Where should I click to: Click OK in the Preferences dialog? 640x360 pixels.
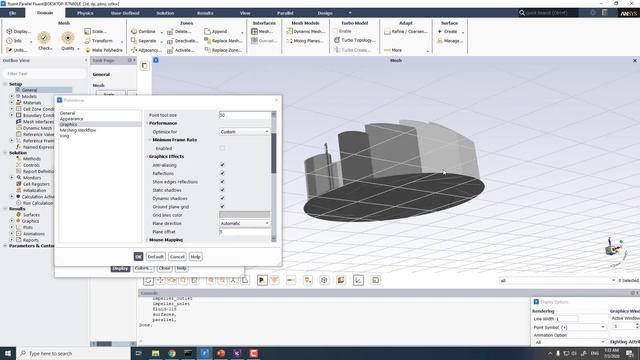point(138,257)
